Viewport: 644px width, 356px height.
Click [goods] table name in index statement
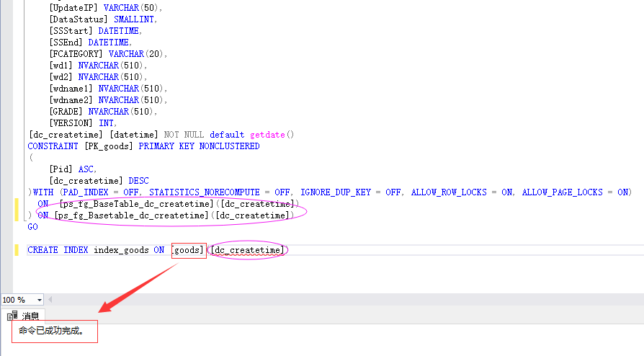pyautogui.click(x=189, y=250)
